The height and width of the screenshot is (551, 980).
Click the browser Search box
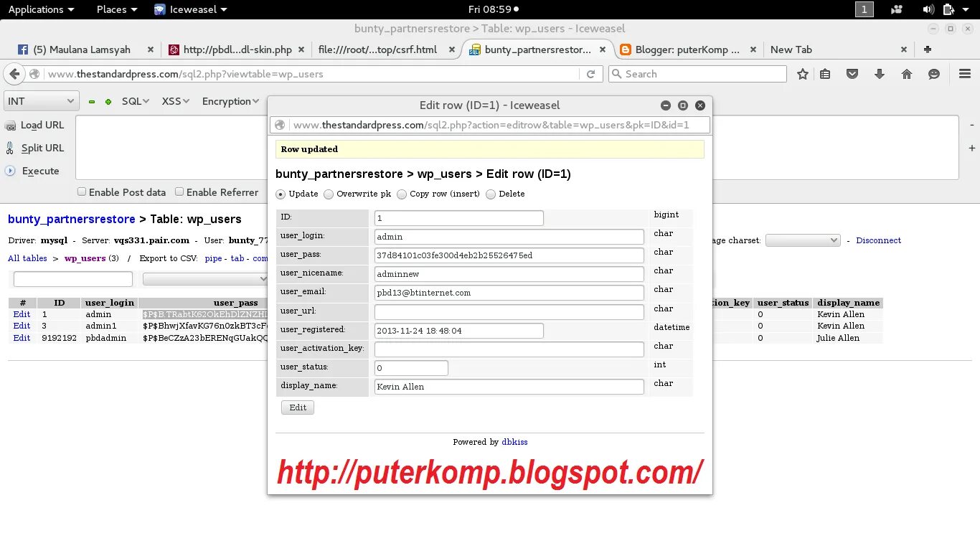click(697, 74)
